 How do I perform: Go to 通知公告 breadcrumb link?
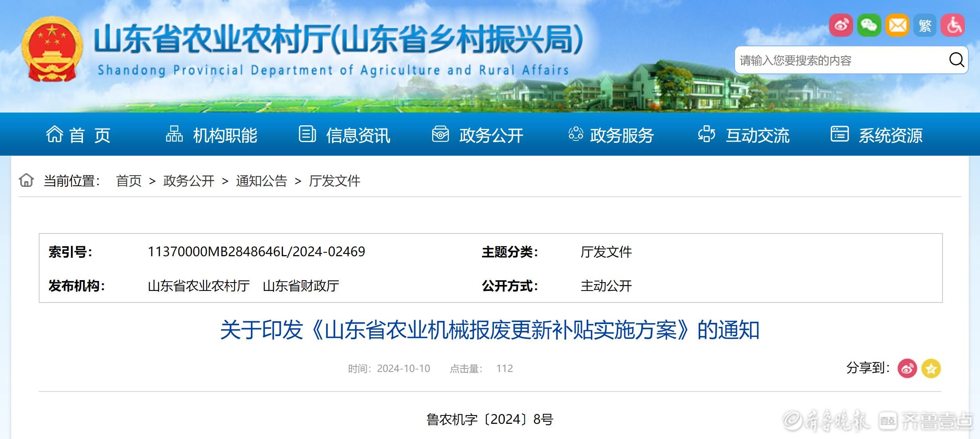tap(261, 181)
